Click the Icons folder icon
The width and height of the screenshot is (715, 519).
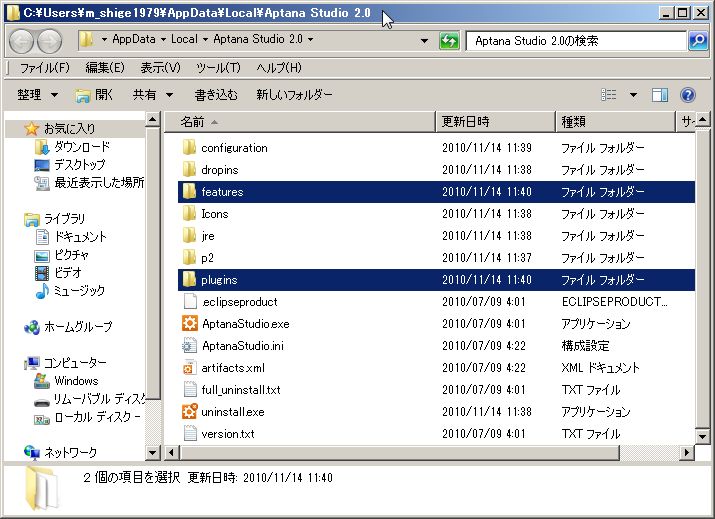click(x=189, y=213)
